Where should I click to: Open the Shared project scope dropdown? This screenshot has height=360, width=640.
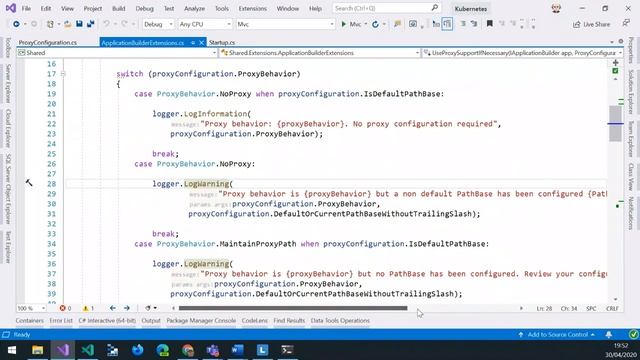click(117, 53)
